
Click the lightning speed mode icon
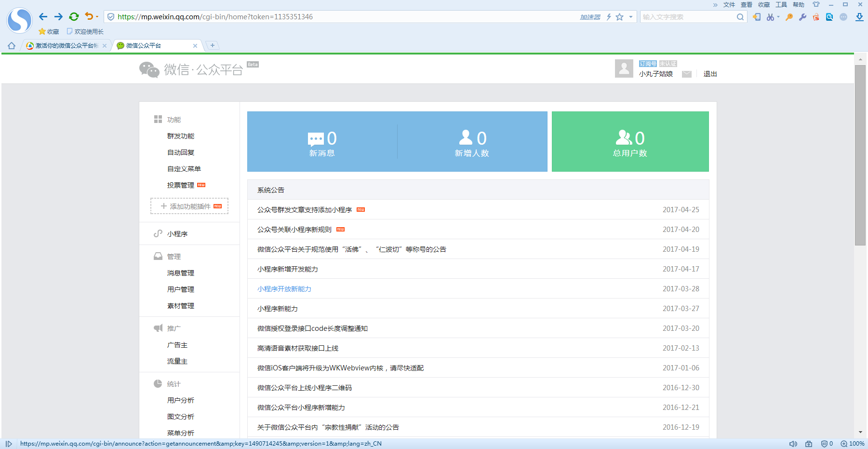[609, 17]
